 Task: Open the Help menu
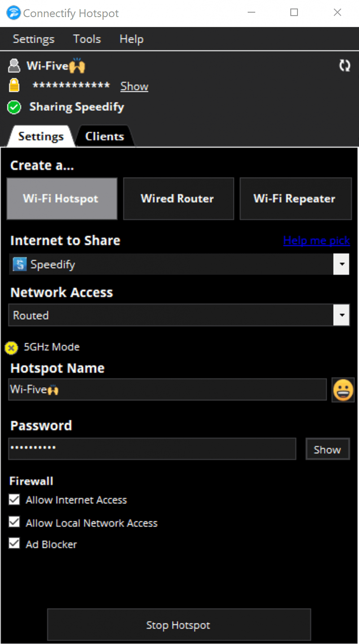tap(131, 39)
